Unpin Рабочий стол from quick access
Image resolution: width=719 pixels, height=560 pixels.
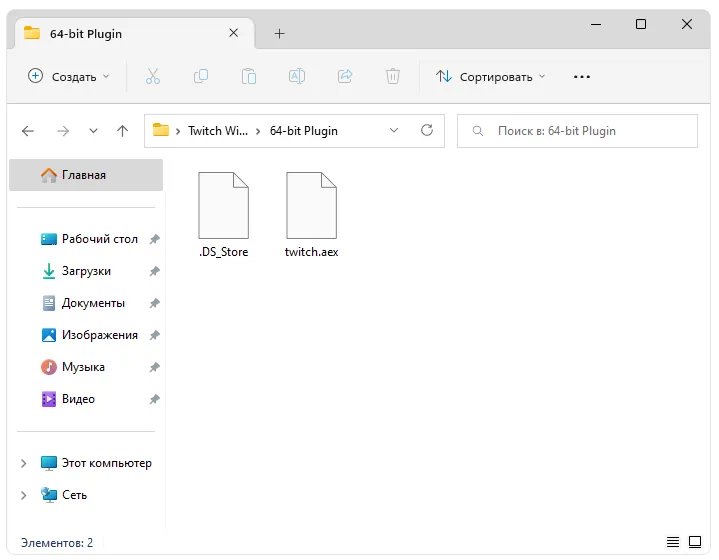coord(154,240)
